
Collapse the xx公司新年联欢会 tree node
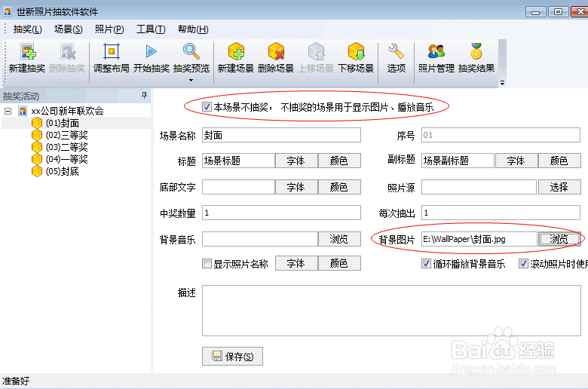[8, 111]
